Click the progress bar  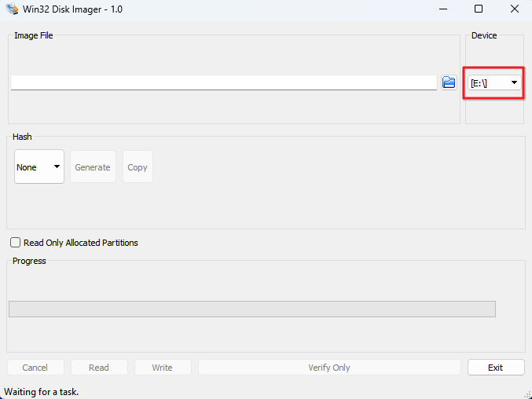pos(252,309)
